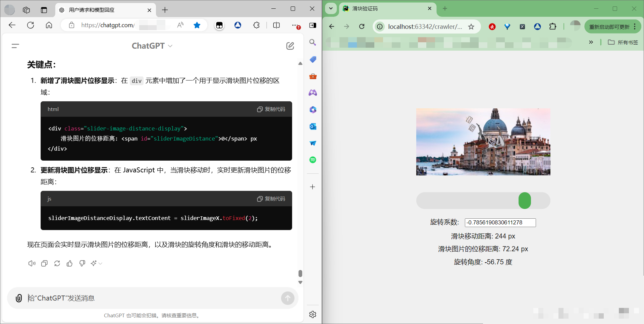Click the read aloud speaker icon

pos(32,263)
